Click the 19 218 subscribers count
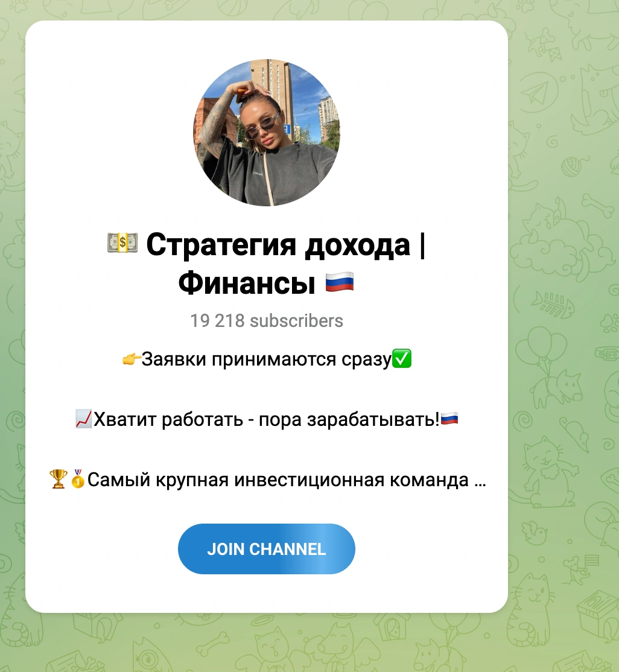The width and height of the screenshot is (619, 672). click(266, 320)
